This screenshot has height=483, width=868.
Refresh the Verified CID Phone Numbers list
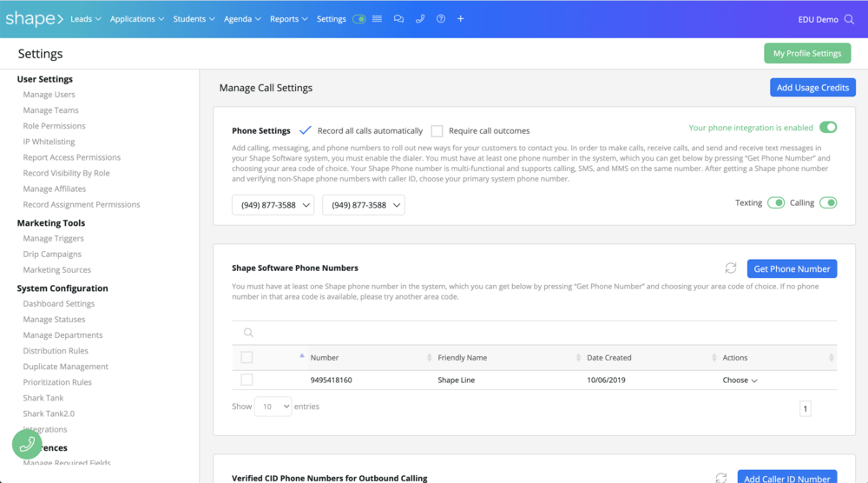pos(720,478)
